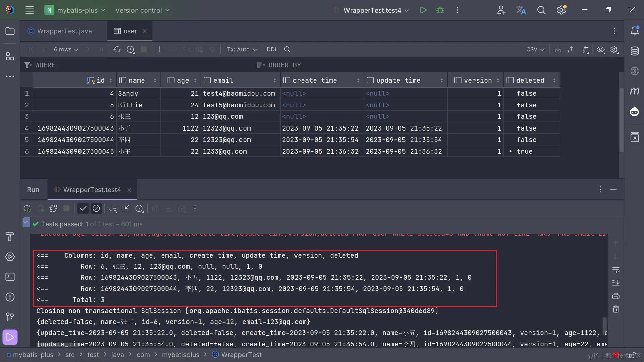Open more actions in title bar
Viewport: 644px width, 362px height.
pyautogui.click(x=457, y=10)
